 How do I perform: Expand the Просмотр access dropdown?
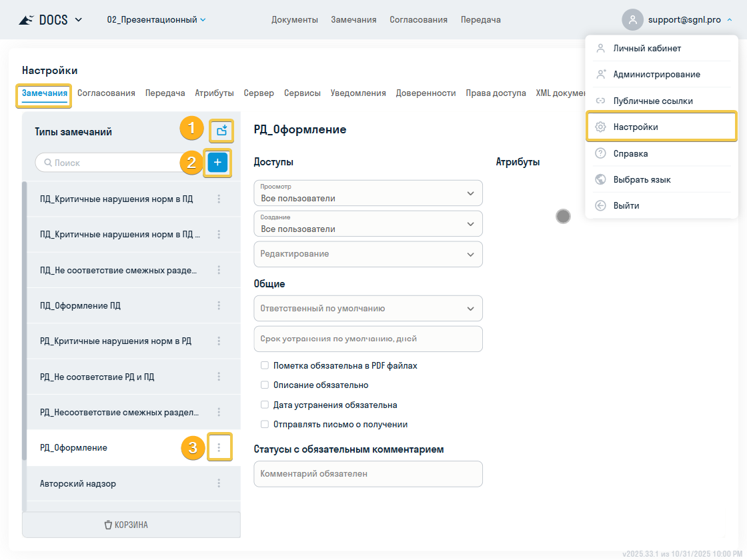(367, 193)
